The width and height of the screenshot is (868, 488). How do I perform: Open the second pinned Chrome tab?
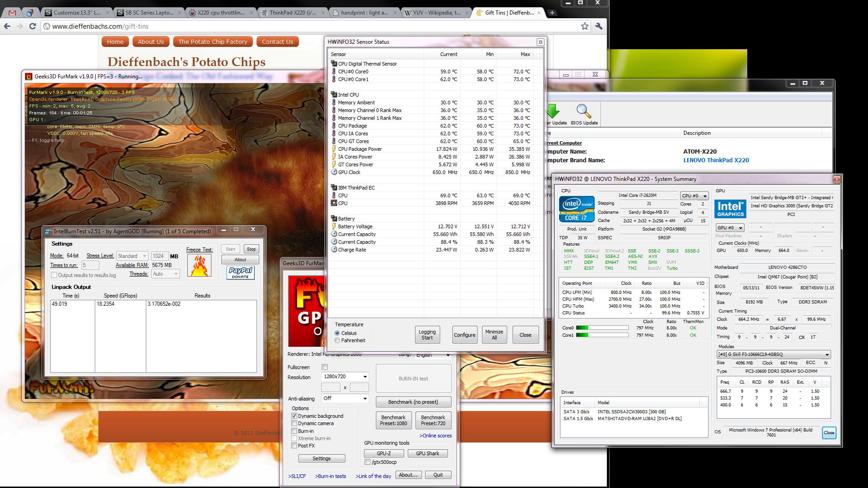pos(30,13)
